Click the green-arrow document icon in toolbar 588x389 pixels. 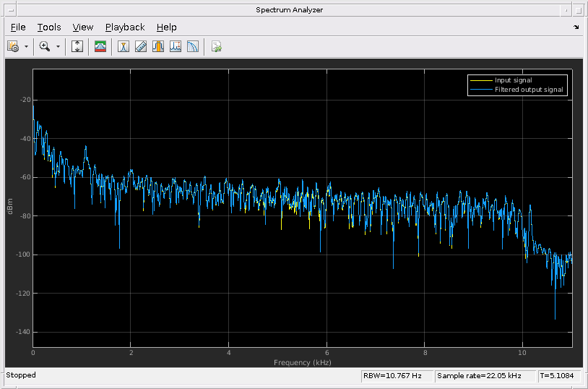tap(216, 46)
